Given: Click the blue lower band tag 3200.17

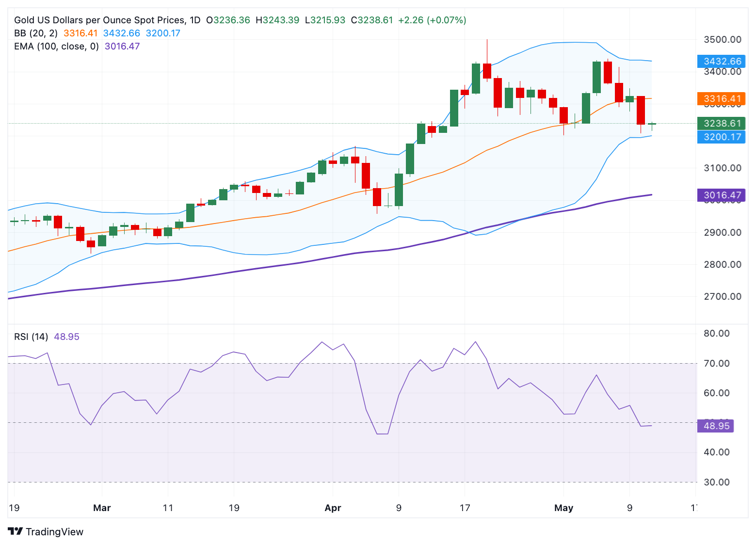Looking at the screenshot, I should tap(721, 137).
